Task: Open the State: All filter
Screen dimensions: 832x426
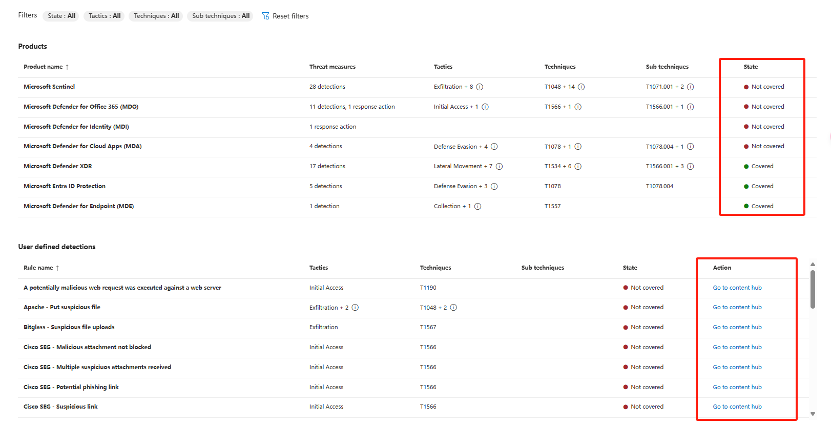Action: coord(61,16)
